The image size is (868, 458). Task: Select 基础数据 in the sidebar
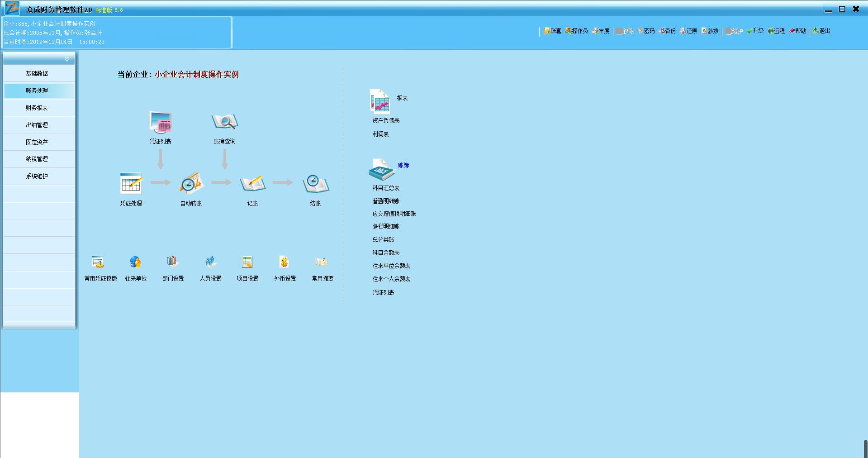pyautogui.click(x=39, y=73)
